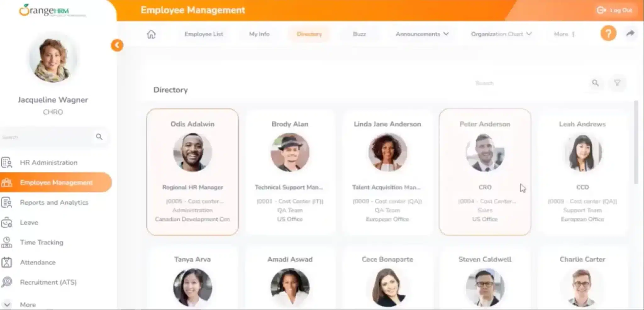Click Leah Andrews' avatar photo
Screen dimensions: 644x310
click(x=582, y=152)
